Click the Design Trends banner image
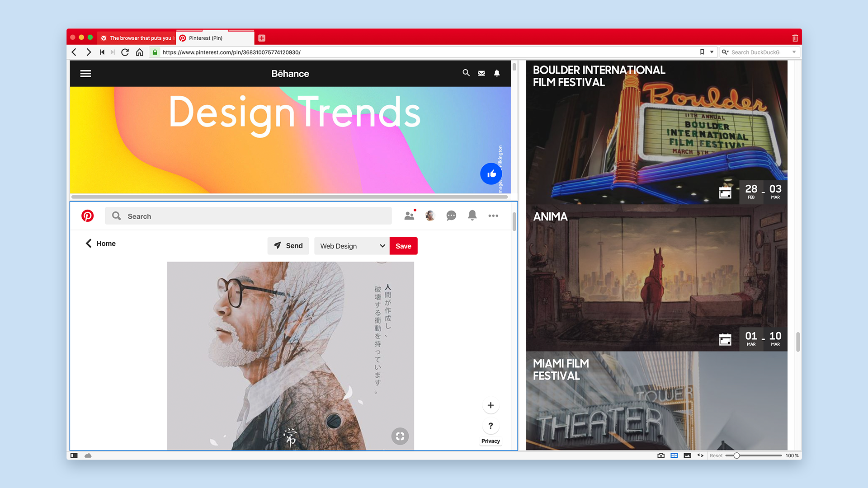The height and width of the screenshot is (488, 868). coord(290,140)
